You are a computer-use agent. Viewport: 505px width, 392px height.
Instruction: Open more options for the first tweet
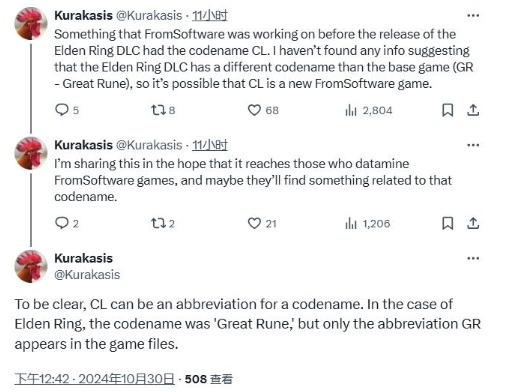click(x=473, y=15)
